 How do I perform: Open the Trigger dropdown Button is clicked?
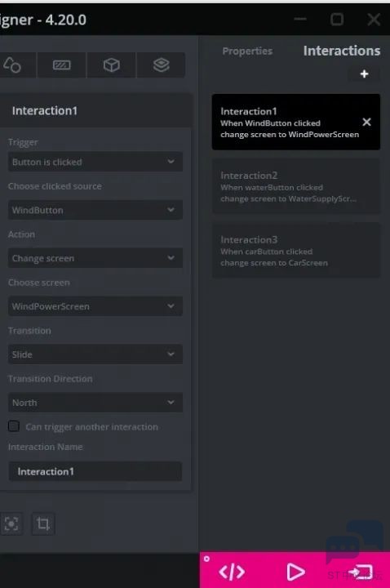(x=95, y=162)
